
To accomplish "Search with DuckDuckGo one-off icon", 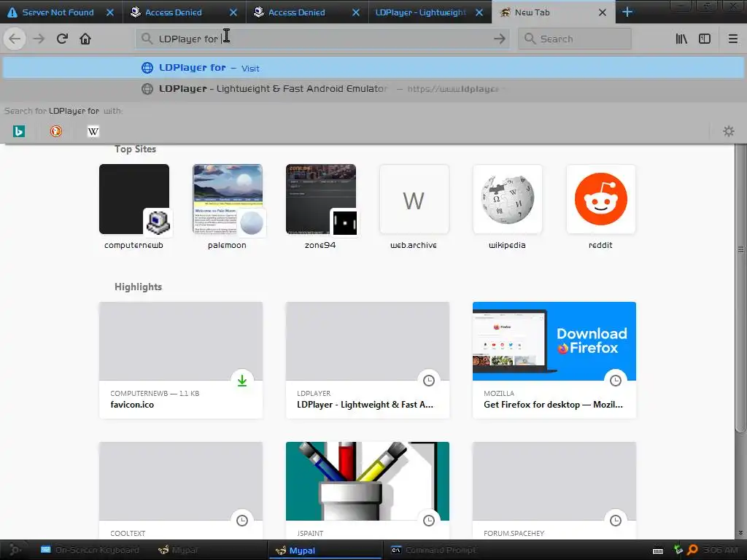I will click(x=56, y=131).
